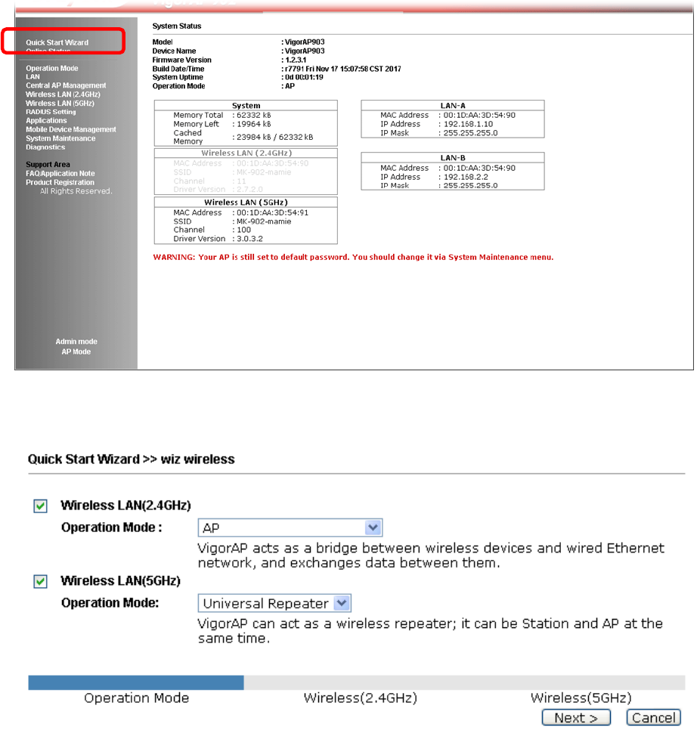Open 5GHz Universal Repeater mode dropdown
The image size is (700, 752).
click(x=274, y=603)
